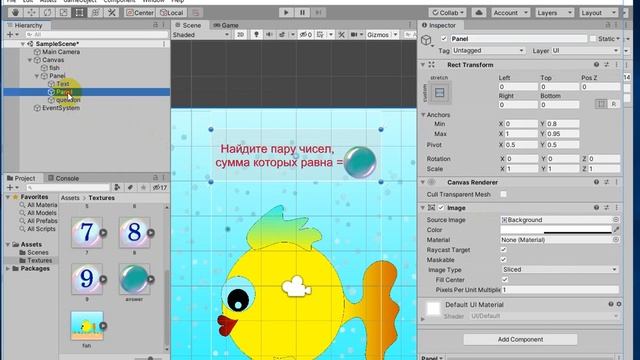Open the Layout dropdown
640x360 pixels.
coord(598,13)
